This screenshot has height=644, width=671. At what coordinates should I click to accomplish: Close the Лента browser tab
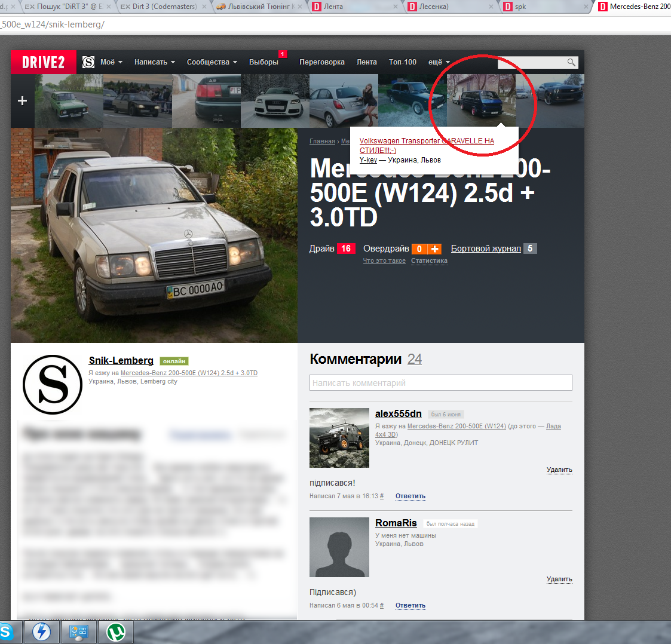click(x=395, y=7)
